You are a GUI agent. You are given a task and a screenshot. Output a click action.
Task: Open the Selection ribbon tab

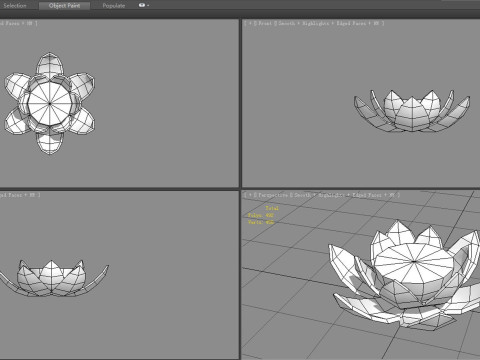[x=15, y=6]
